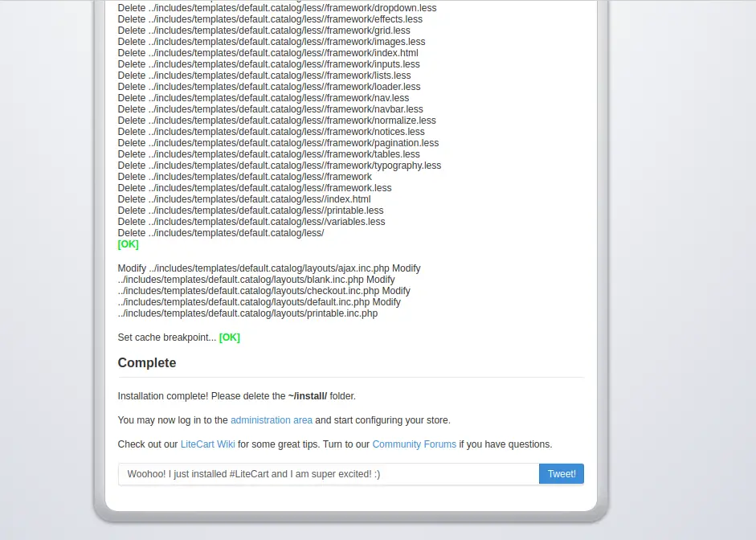Image resolution: width=756 pixels, height=540 pixels.
Task: Click the [OK] after Set cache breakpoint
Action: pyautogui.click(x=230, y=337)
